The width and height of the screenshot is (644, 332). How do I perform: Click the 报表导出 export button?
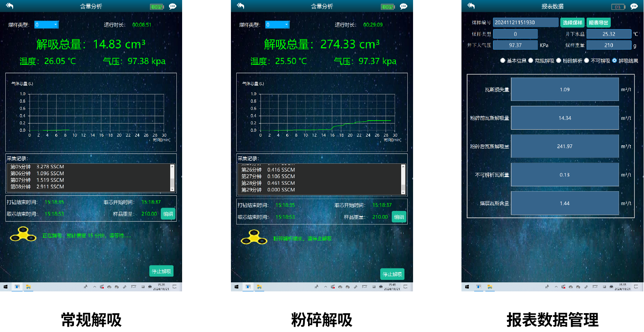[x=598, y=23]
